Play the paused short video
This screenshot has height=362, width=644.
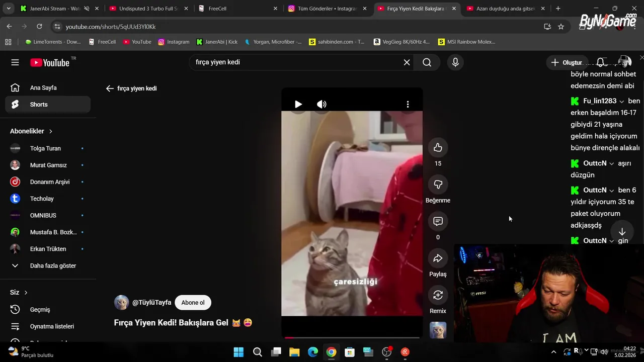[x=298, y=104]
